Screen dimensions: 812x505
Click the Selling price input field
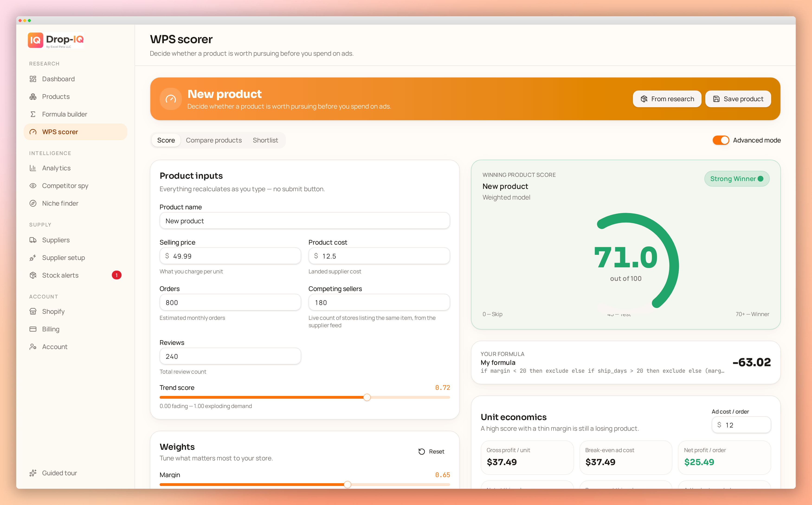[x=230, y=256]
